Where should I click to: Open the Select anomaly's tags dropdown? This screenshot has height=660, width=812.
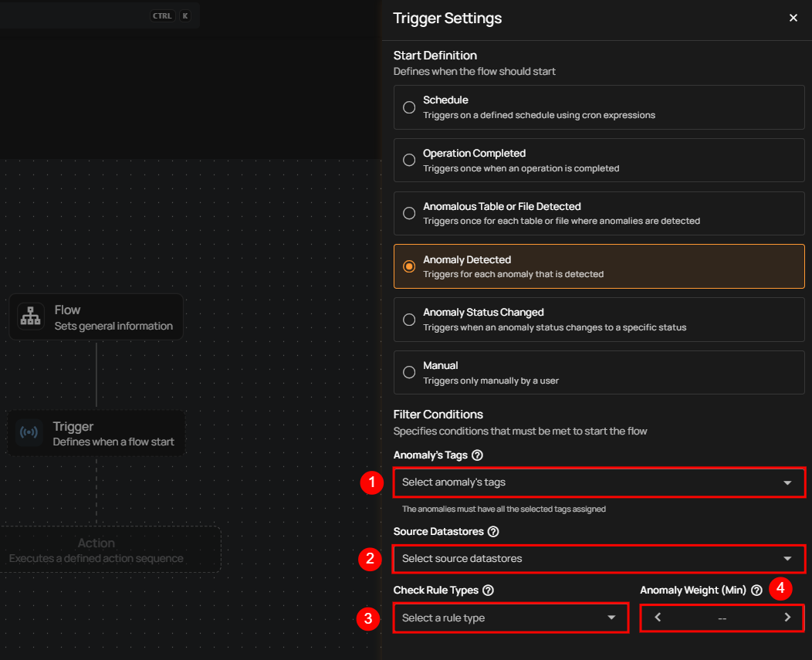coord(599,482)
